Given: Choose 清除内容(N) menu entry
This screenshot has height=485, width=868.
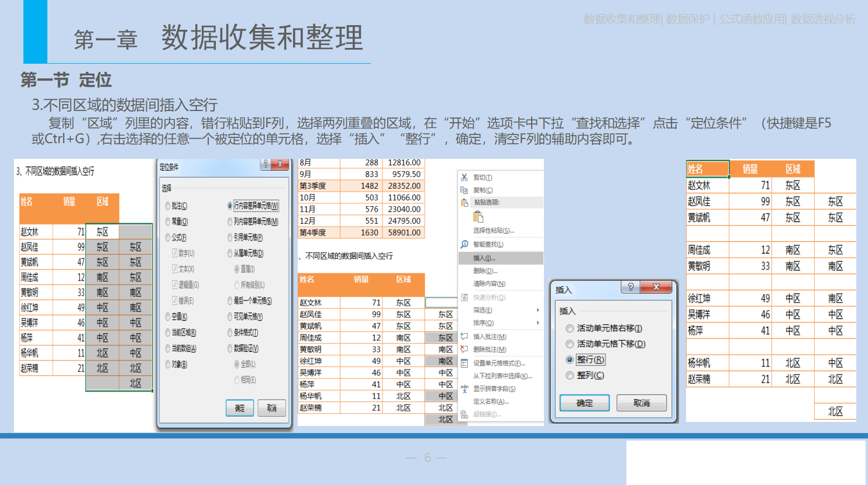Looking at the screenshot, I should pos(489,284).
